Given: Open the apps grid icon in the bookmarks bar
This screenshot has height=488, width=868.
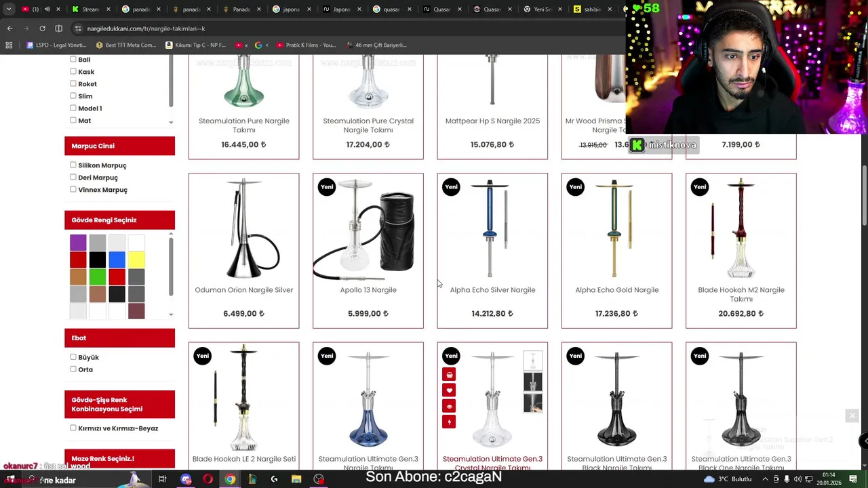Looking at the screenshot, I should [9, 45].
